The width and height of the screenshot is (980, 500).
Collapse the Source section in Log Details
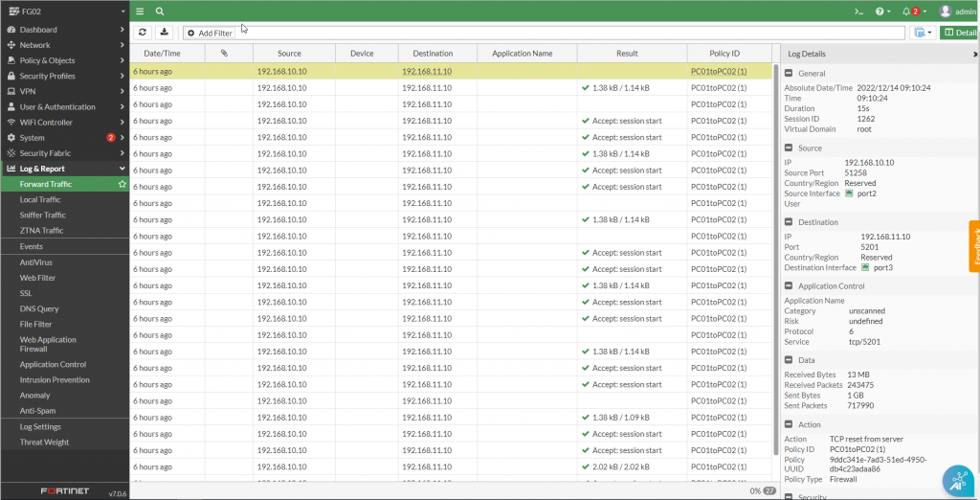click(x=790, y=148)
